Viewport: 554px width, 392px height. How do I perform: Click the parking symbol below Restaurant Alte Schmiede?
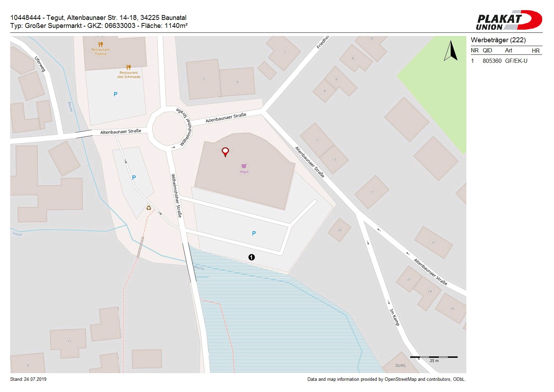(x=116, y=94)
